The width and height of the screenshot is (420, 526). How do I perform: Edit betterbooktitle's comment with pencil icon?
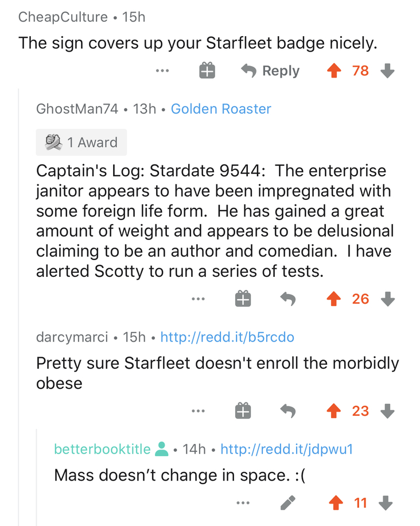(x=288, y=502)
